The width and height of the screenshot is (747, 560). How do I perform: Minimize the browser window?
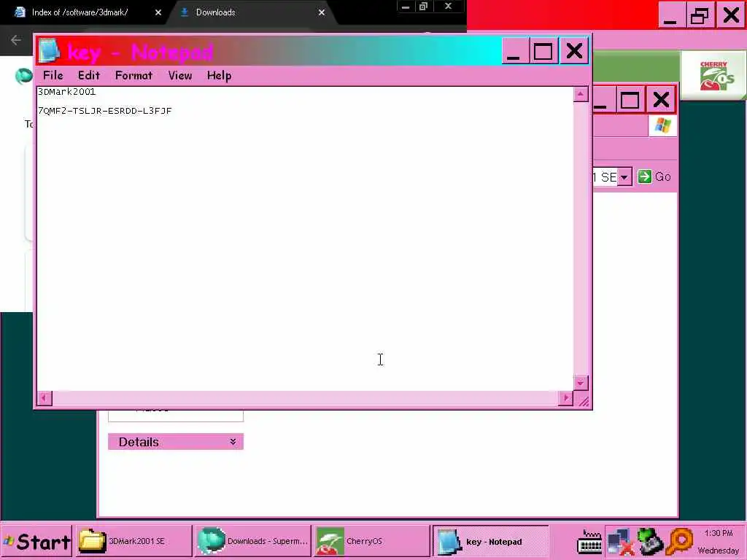406,7
